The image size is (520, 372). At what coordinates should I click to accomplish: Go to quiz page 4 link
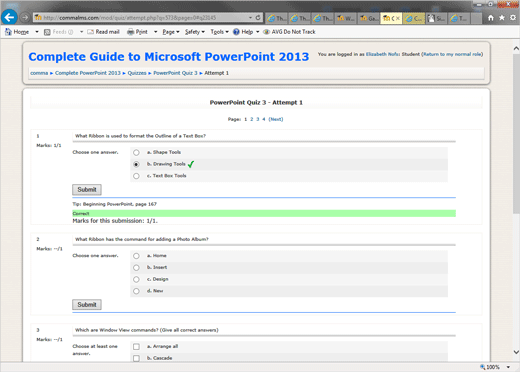[x=264, y=119]
